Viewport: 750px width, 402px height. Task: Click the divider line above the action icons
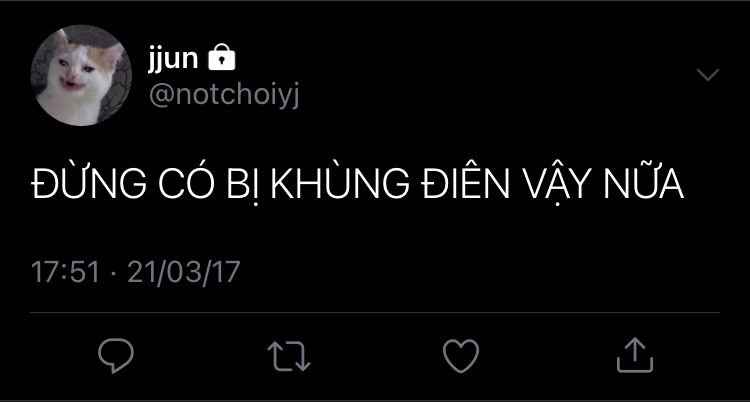[x=375, y=313]
